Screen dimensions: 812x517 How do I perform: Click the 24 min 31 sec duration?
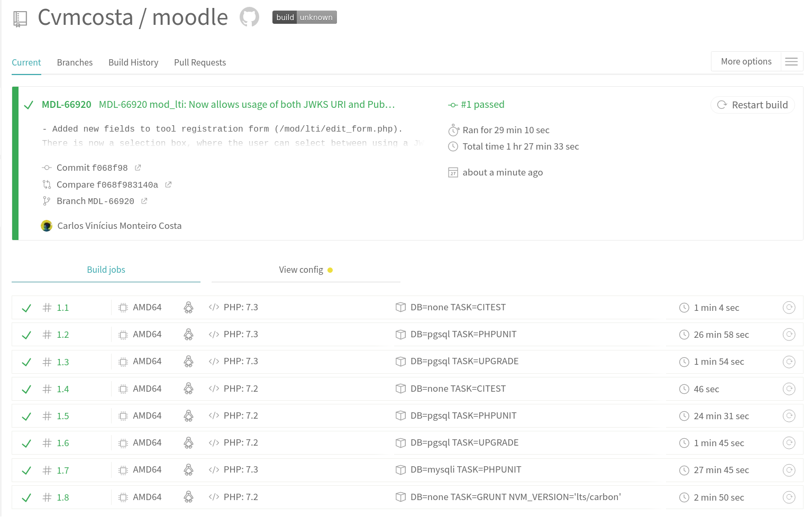722,416
